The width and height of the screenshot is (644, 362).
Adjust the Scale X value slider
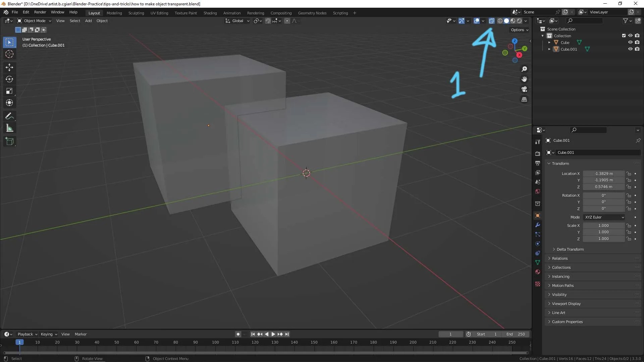(604, 225)
